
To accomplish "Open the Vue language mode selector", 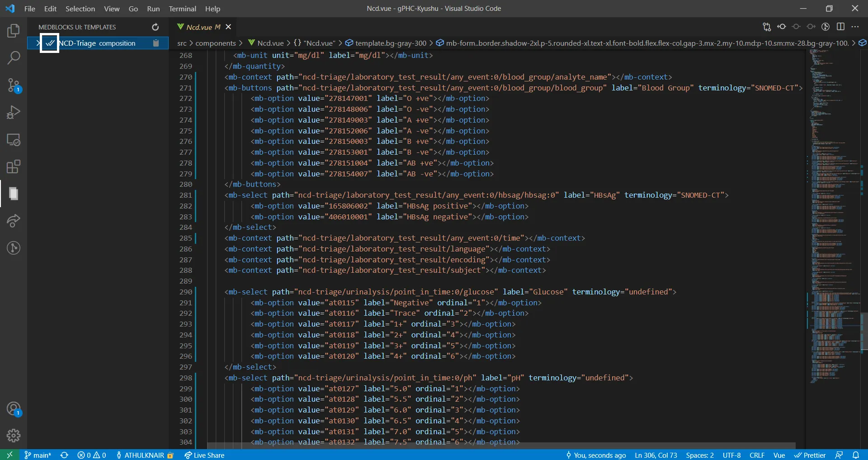I will [778, 455].
